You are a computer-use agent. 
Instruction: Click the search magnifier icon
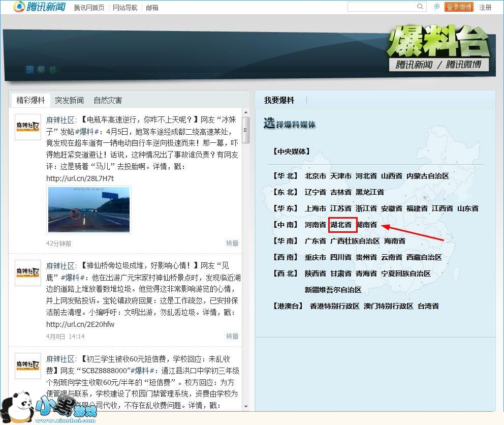click(x=420, y=7)
